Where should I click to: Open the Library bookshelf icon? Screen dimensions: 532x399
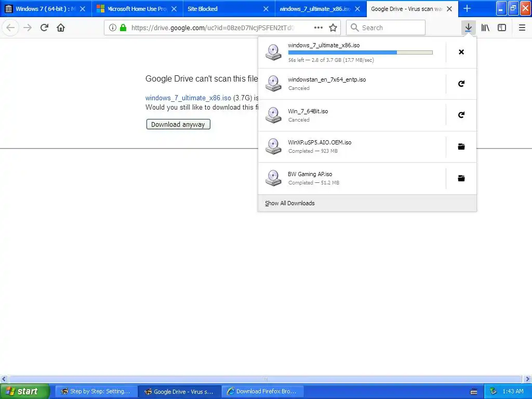485,28
